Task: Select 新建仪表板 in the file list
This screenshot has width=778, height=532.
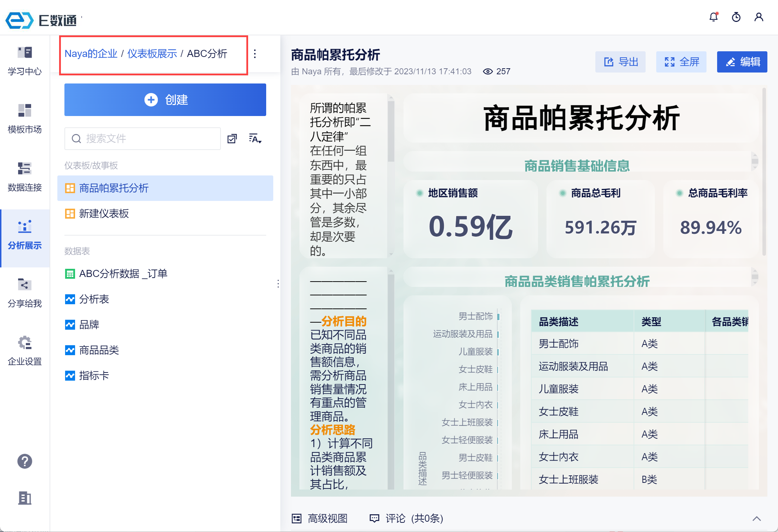Action: point(104,214)
